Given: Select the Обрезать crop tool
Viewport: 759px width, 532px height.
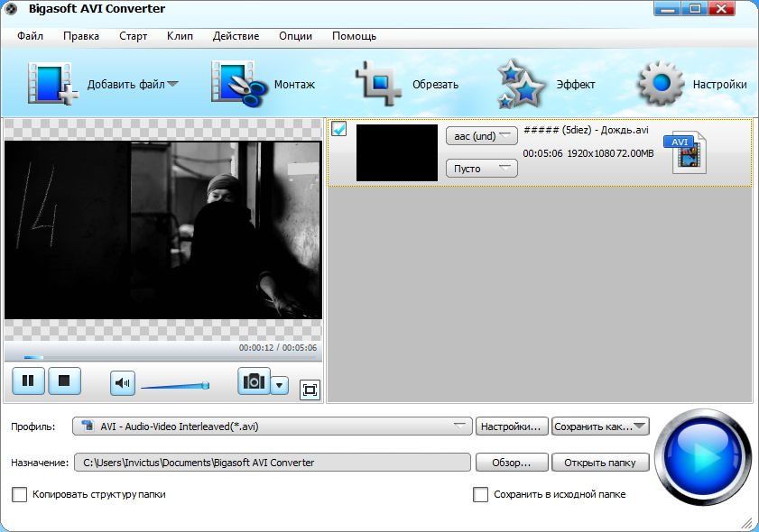Looking at the screenshot, I should tap(379, 84).
